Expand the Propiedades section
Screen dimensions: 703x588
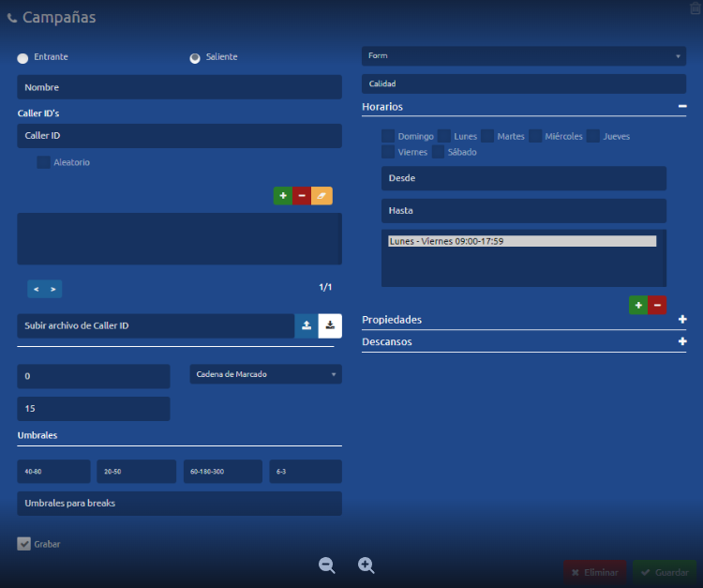(682, 320)
